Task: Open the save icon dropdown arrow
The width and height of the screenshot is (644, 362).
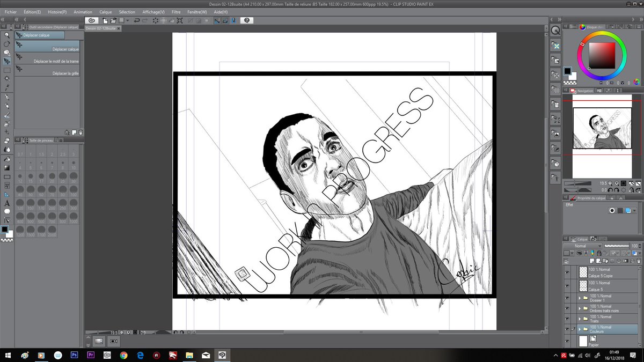Action: (127, 20)
